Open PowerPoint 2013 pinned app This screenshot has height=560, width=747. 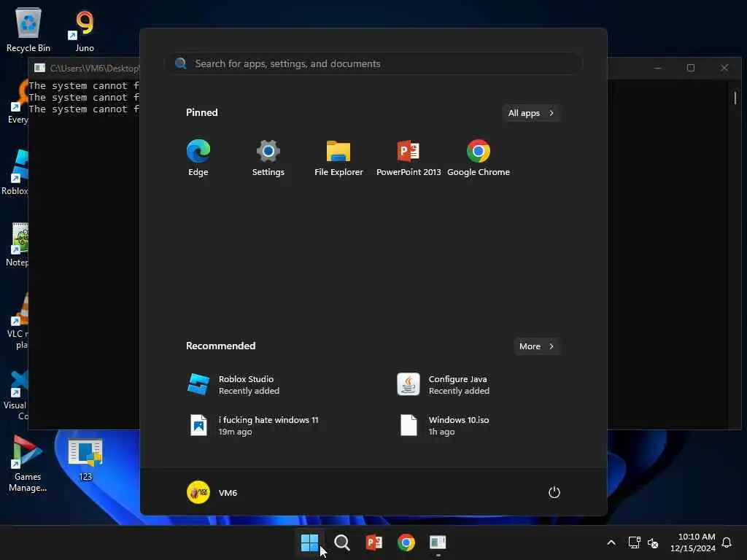tap(409, 157)
